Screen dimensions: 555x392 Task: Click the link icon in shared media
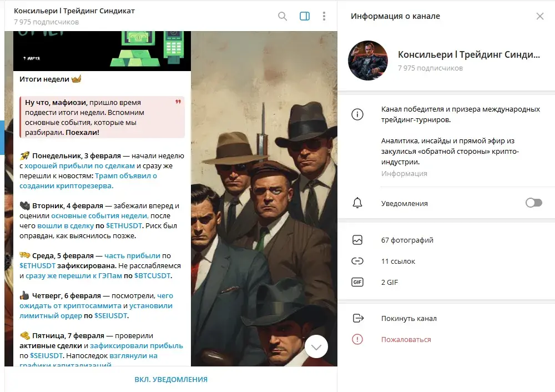[x=357, y=261]
